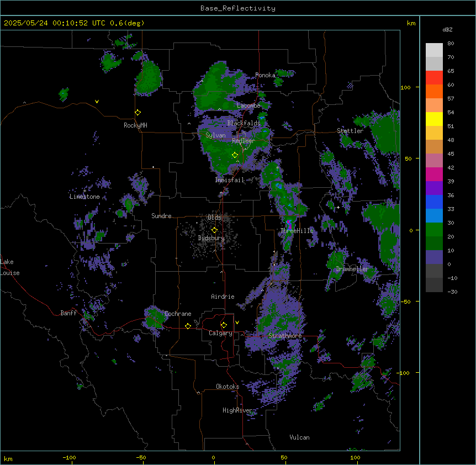
Task: Click the -50 tick on the vertical axis
Action: 405,302
